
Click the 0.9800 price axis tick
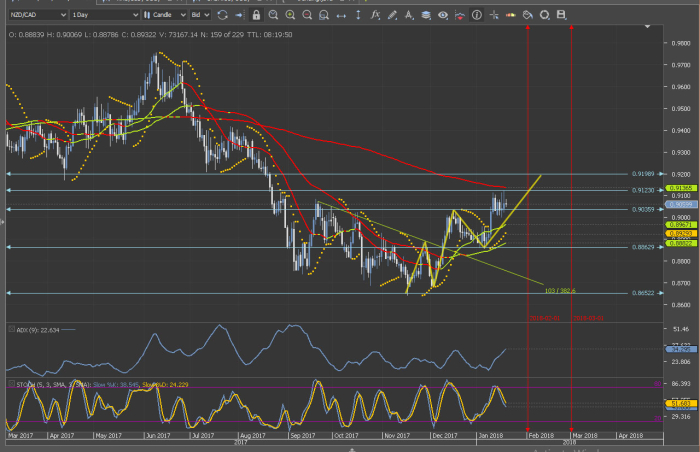pos(681,43)
